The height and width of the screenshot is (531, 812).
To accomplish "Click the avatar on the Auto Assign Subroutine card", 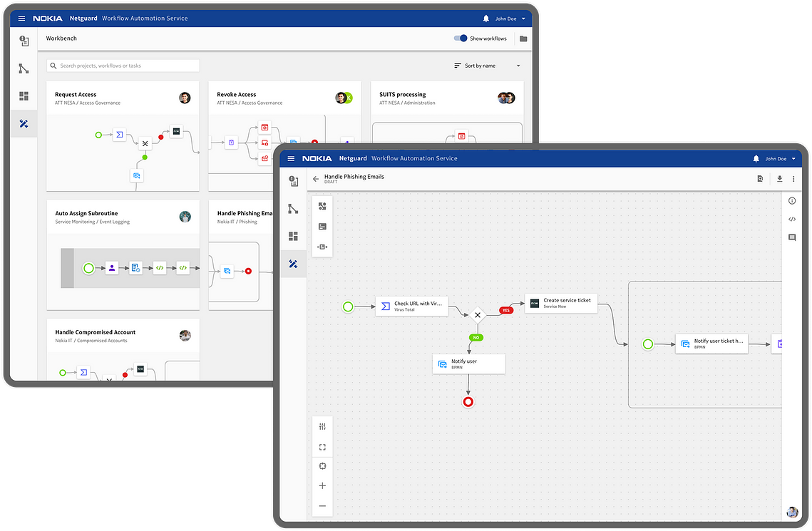I will 185,217.
